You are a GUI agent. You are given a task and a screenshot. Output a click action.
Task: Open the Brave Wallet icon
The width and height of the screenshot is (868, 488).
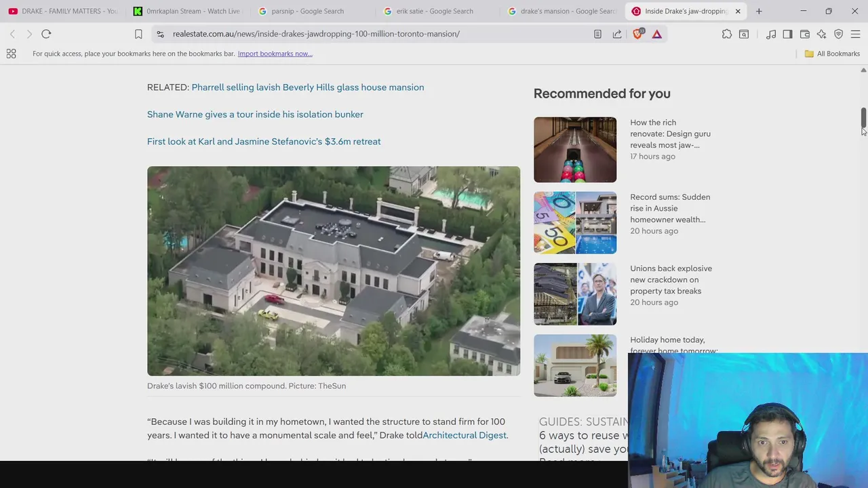click(x=805, y=34)
